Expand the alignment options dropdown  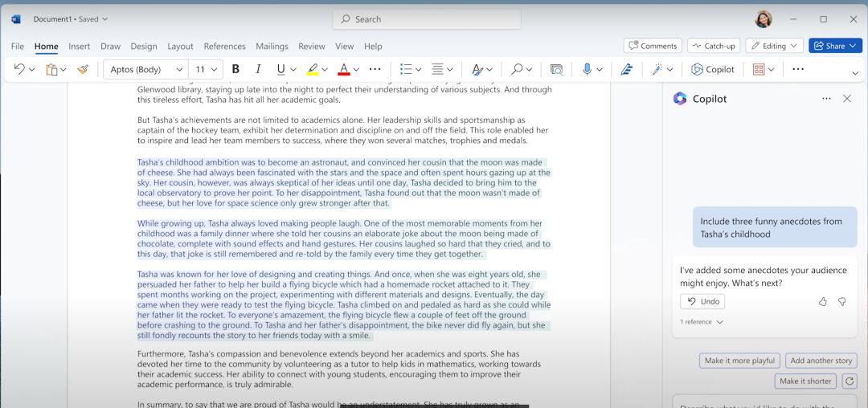tap(450, 70)
